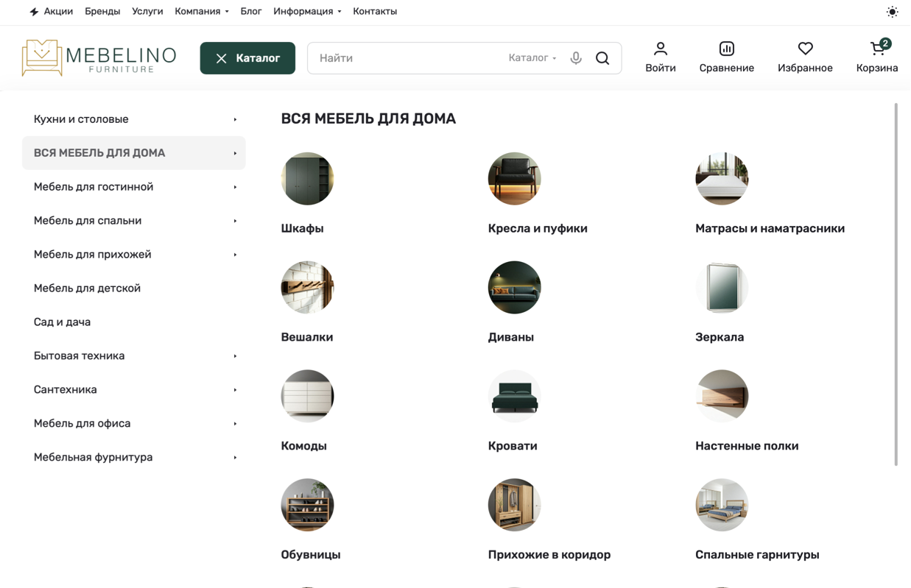The width and height of the screenshot is (911, 588).
Task: Click the Mebelino Furniture logo
Action: (x=99, y=57)
